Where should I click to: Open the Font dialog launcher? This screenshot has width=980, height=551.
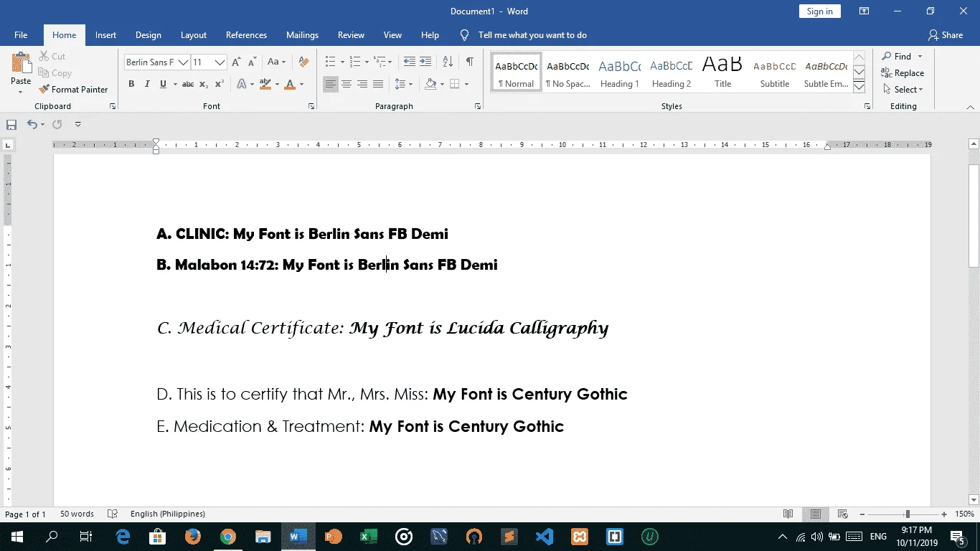tap(311, 106)
